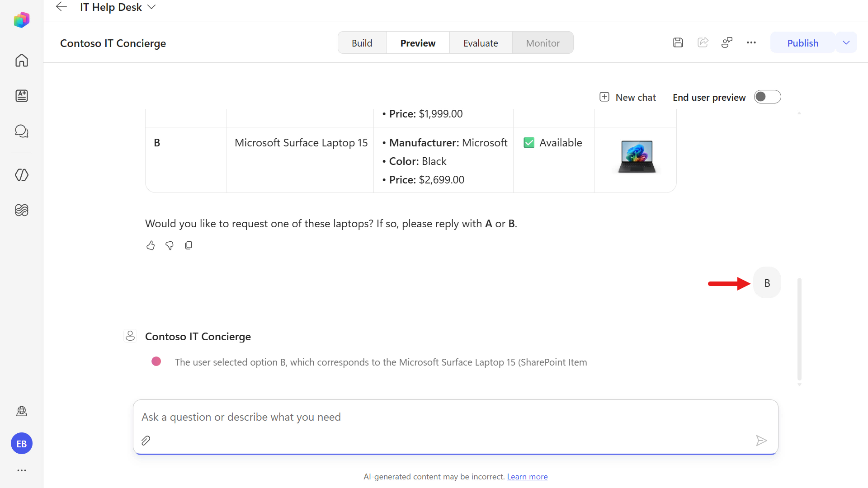Copy the response with copy icon
Image resolution: width=868 pixels, height=488 pixels.
[189, 245]
